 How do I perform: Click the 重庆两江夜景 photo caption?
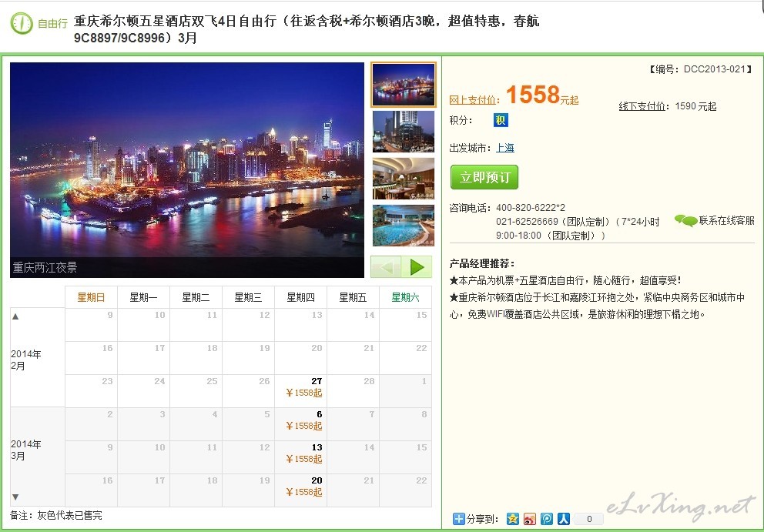45,267
